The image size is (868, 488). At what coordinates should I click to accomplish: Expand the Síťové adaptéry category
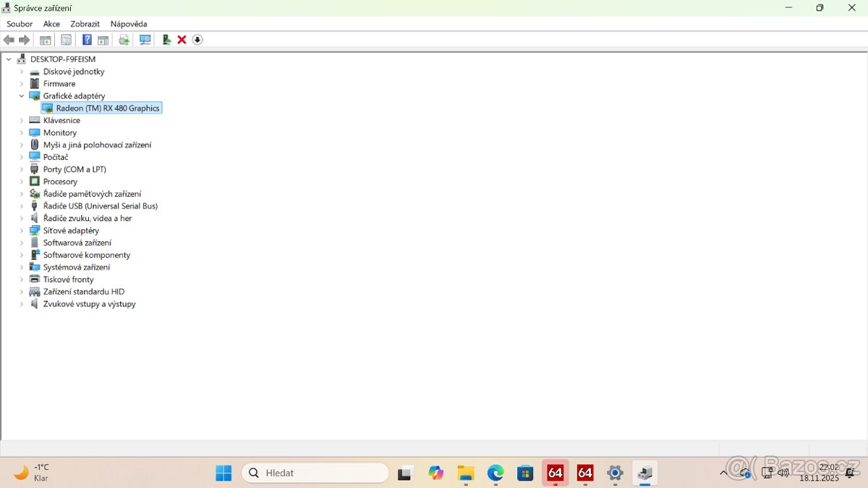(x=22, y=230)
